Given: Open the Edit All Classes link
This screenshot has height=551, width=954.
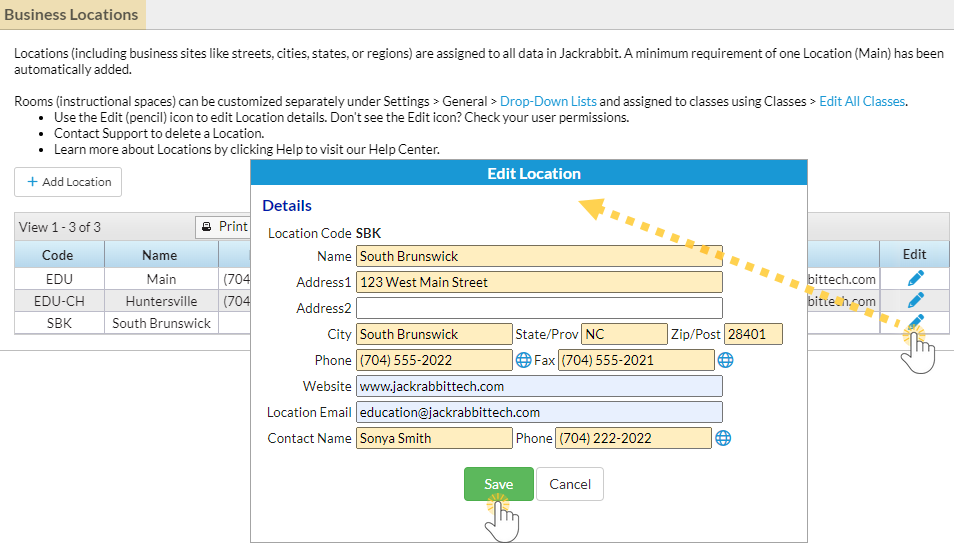Looking at the screenshot, I should pyautogui.click(x=862, y=102).
